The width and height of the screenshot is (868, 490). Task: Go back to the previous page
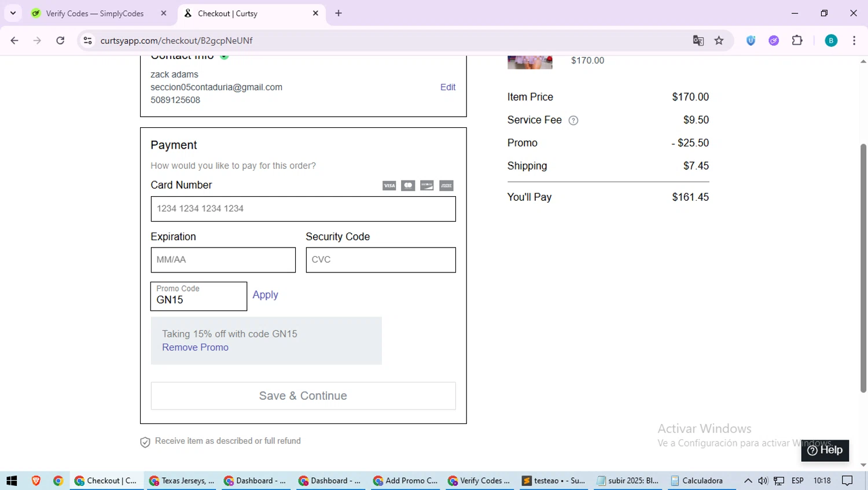coord(14,40)
